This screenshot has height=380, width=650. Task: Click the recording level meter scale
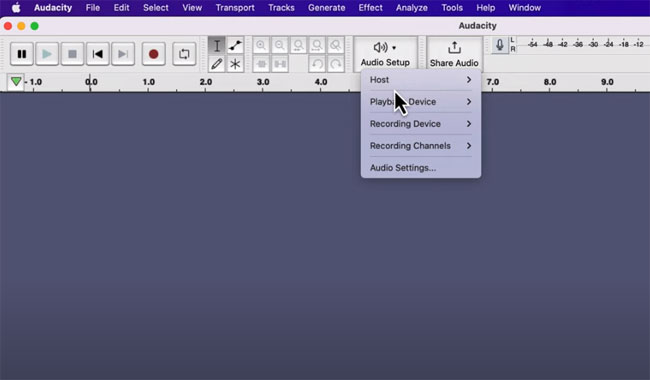point(584,45)
